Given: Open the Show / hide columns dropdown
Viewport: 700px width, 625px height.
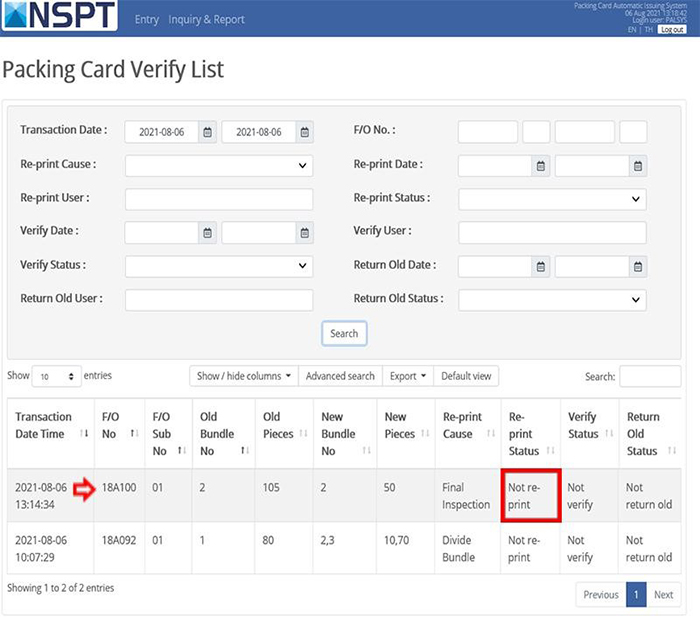Looking at the screenshot, I should pyautogui.click(x=243, y=376).
